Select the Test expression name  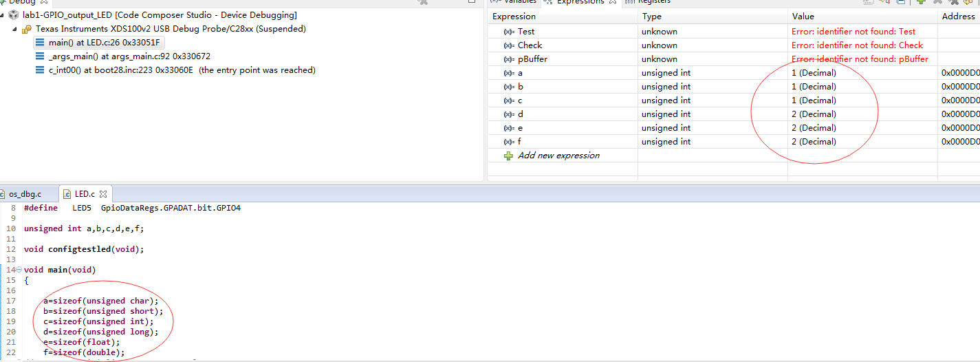point(526,32)
